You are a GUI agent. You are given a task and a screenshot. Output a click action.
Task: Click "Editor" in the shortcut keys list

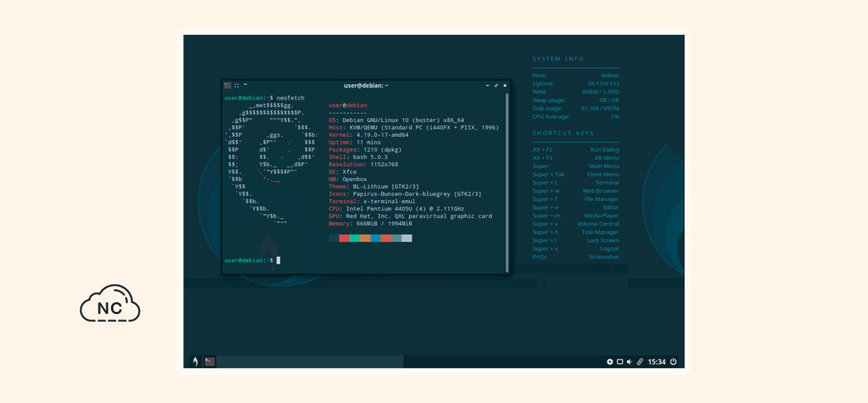pyautogui.click(x=611, y=208)
